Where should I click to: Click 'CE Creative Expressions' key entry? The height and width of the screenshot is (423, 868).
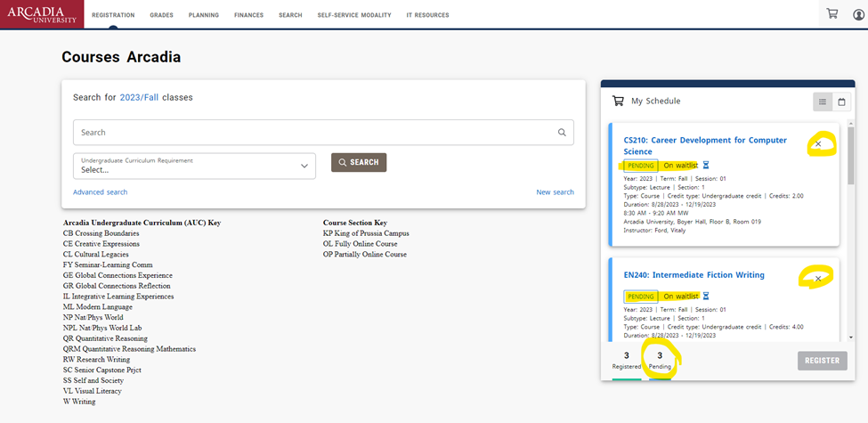tap(101, 244)
